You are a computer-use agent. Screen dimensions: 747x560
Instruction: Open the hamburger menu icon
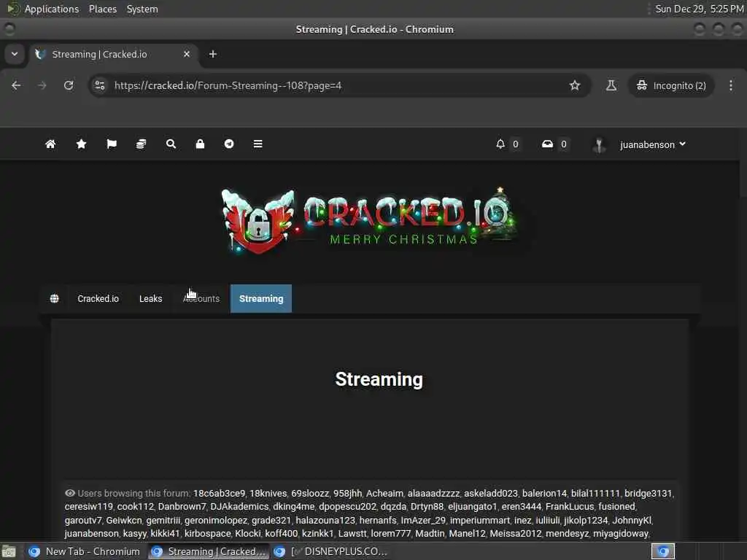tap(258, 144)
